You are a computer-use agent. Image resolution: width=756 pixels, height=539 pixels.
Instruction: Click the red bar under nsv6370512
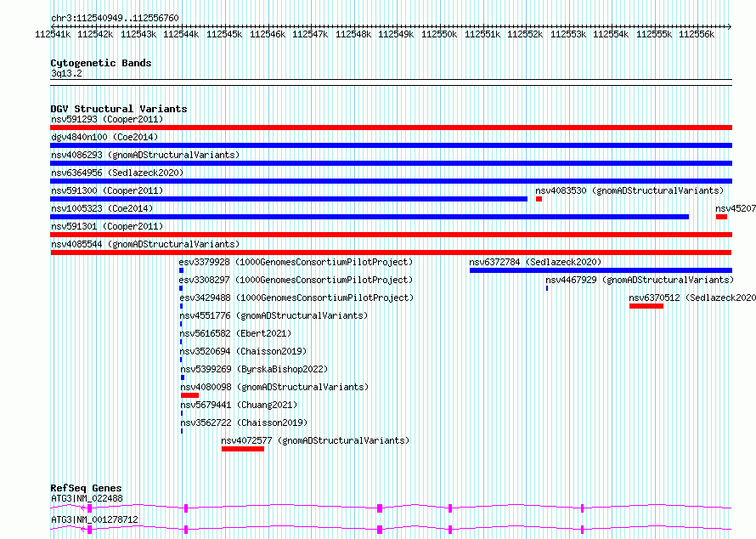coord(646,306)
